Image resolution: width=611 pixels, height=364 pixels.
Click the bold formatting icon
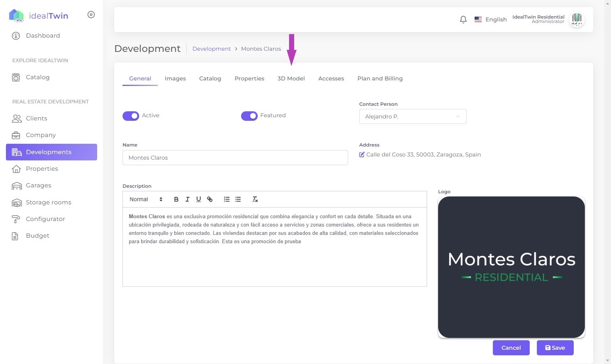176,199
